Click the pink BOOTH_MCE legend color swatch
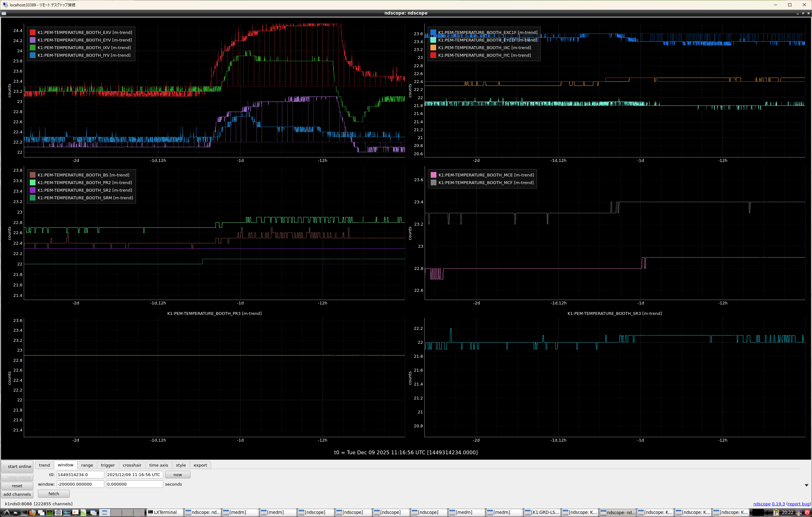The height and width of the screenshot is (517, 812). (434, 175)
